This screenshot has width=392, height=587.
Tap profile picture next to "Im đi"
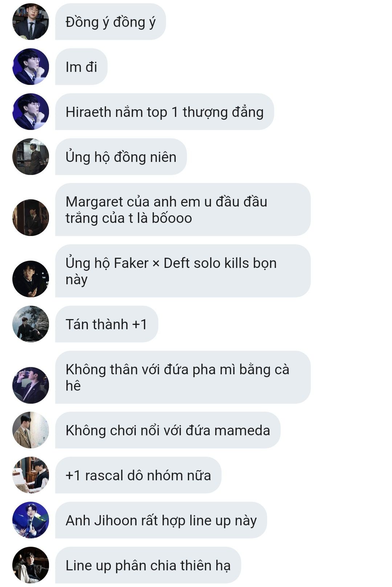30,67
